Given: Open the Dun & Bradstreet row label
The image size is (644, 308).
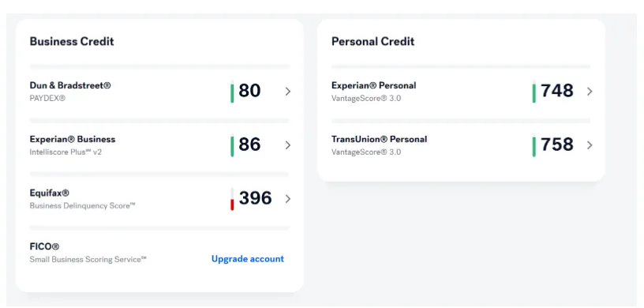Looking at the screenshot, I should [70, 85].
